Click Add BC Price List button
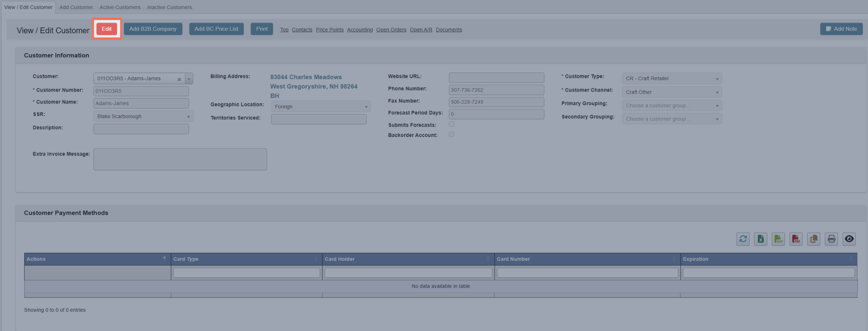868x331 pixels. point(216,29)
